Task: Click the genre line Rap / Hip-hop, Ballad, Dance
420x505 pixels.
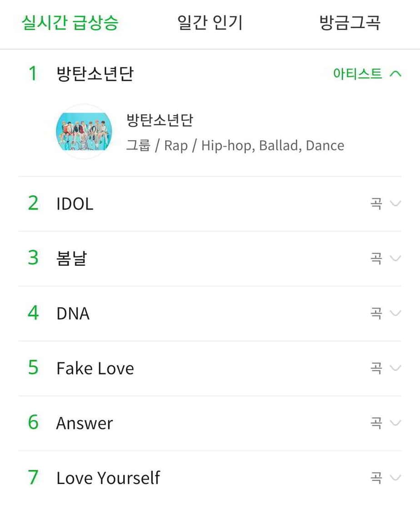Action: 235,146
